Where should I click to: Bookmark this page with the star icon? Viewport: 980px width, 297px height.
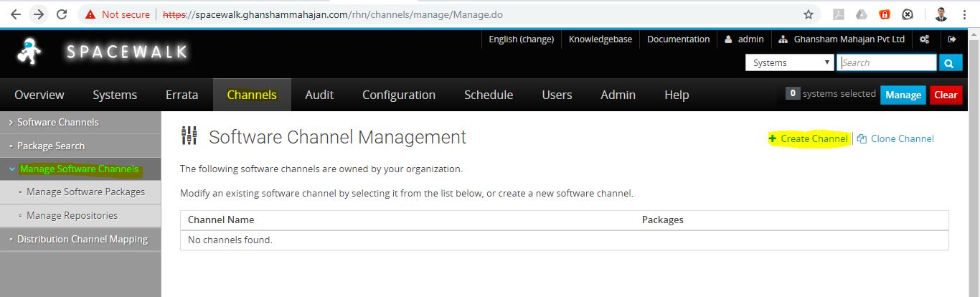pyautogui.click(x=809, y=14)
